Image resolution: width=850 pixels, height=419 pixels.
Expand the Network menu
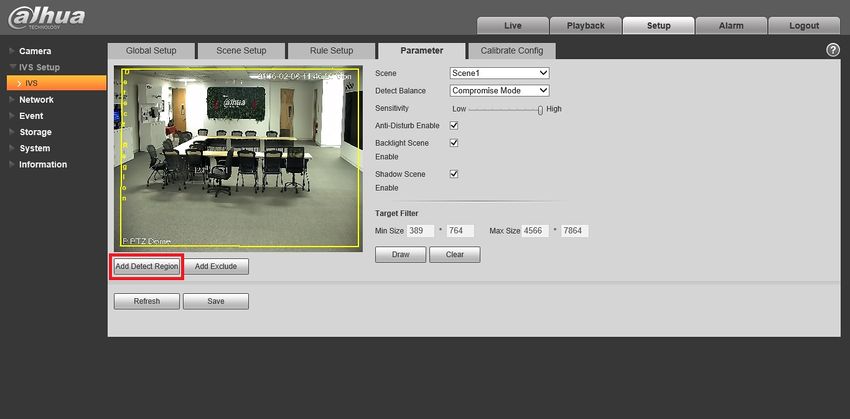click(36, 100)
